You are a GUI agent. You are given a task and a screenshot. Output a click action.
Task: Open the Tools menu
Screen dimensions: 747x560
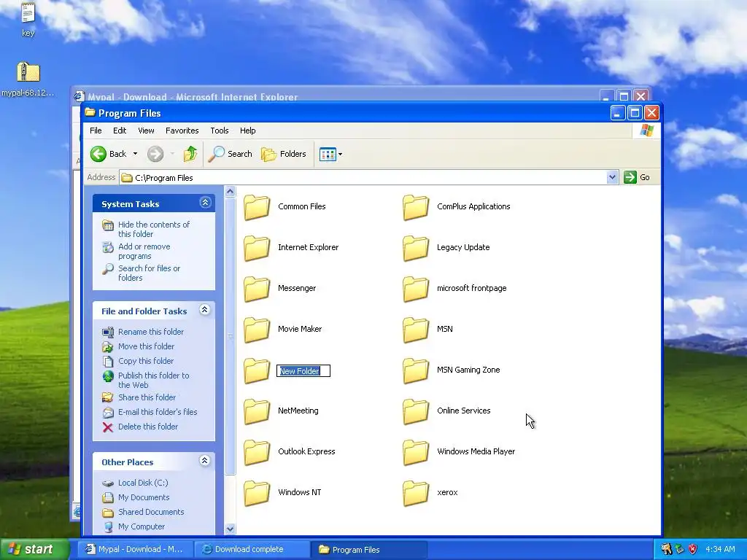[x=220, y=131]
